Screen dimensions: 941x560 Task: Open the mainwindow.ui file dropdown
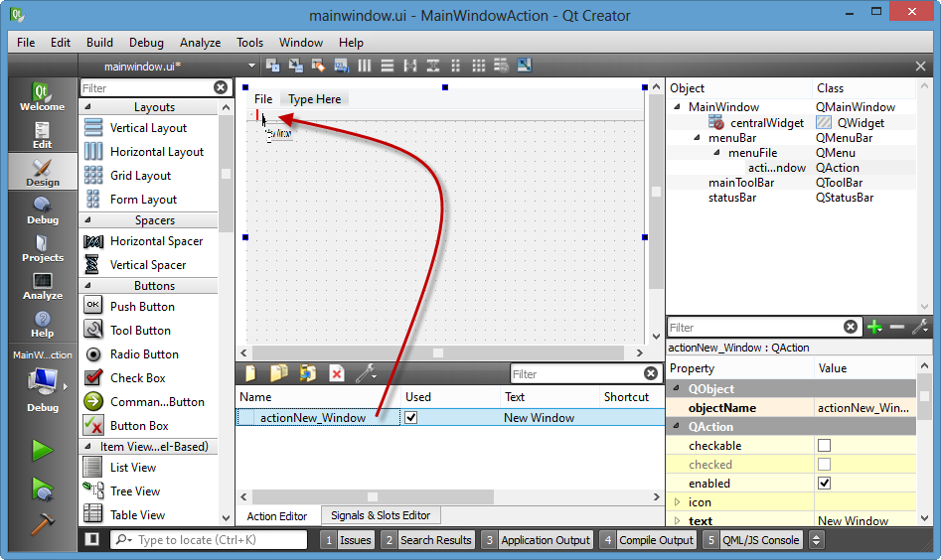251,66
